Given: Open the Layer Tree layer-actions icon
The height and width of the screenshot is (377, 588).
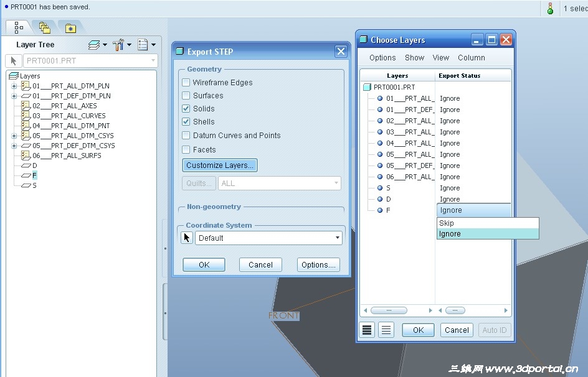Looking at the screenshot, I should tap(94, 45).
